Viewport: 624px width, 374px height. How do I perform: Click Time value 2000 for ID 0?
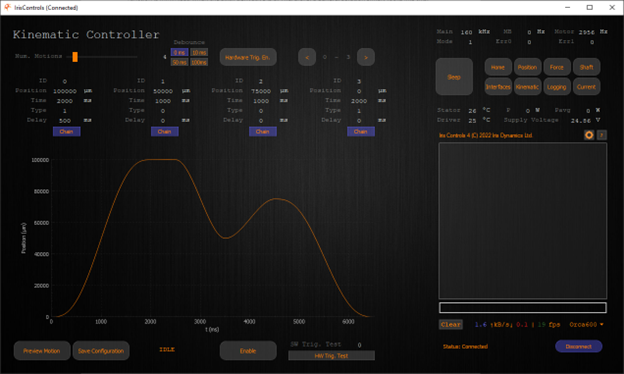pyautogui.click(x=65, y=101)
